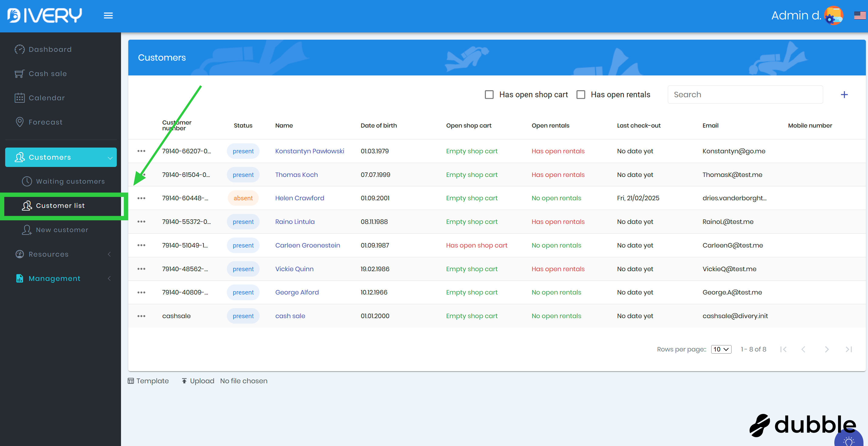868x446 pixels.
Task: Click the lightbulb help icon bottom right
Action: [x=849, y=440]
